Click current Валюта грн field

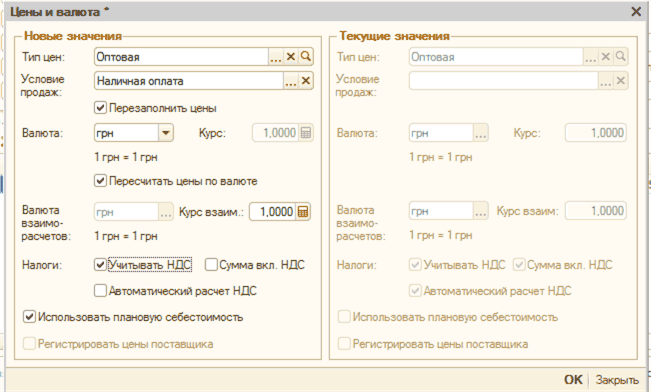pos(441,133)
